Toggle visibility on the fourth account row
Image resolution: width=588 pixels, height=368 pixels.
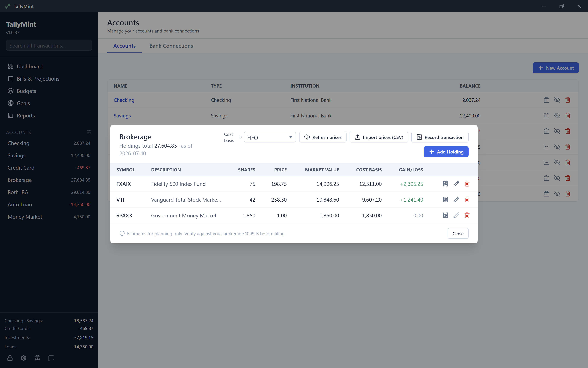coord(557,147)
